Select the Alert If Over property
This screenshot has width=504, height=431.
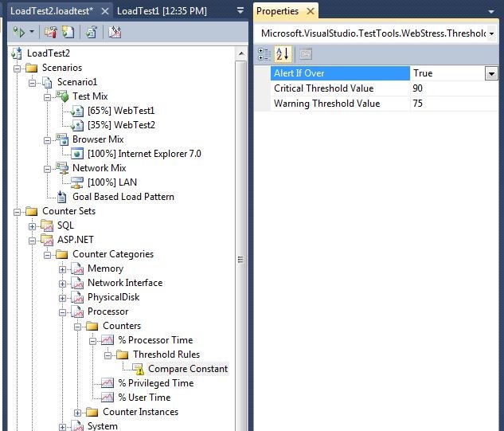[340, 73]
